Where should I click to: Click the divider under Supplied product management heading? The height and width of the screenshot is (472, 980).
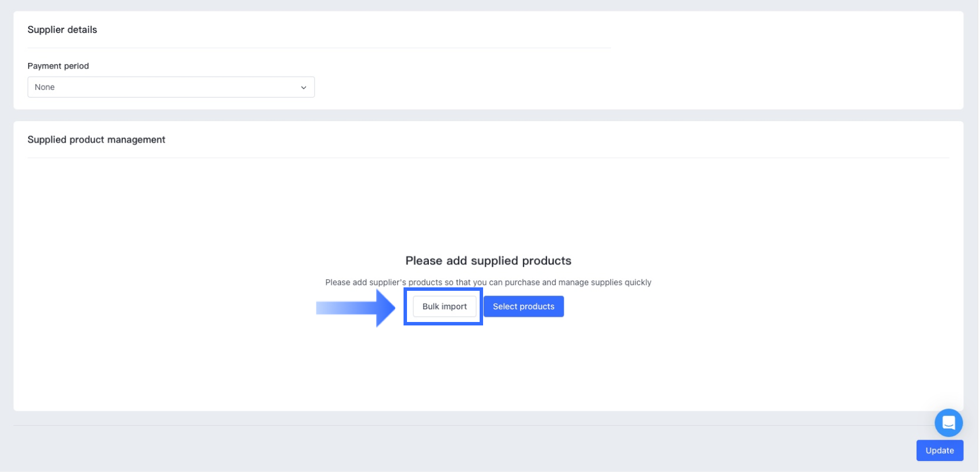488,158
